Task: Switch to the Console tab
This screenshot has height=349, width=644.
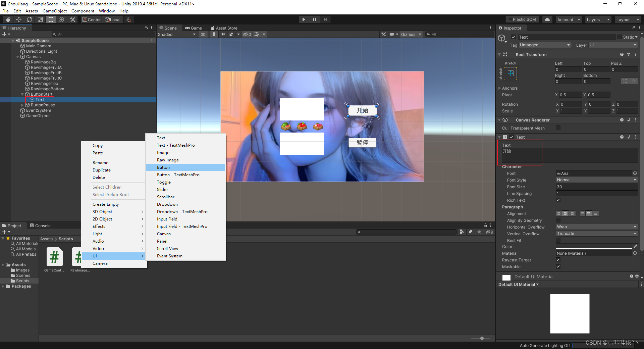Action: 40,226
